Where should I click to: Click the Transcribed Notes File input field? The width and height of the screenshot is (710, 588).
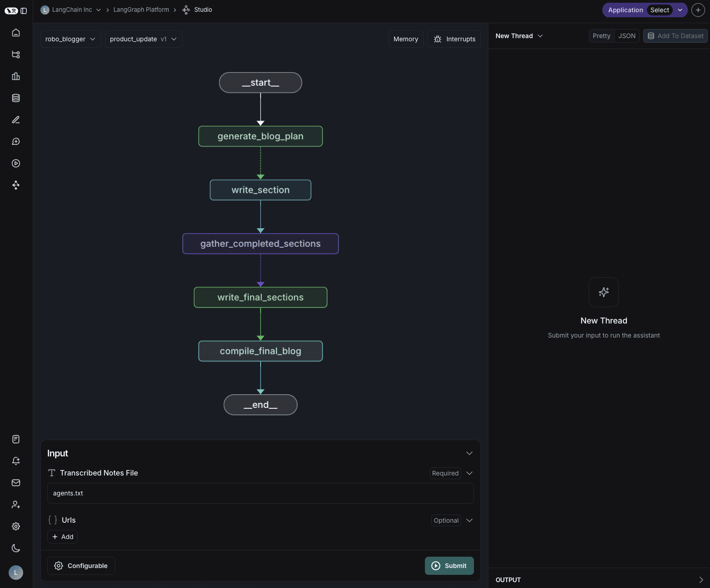coord(261,493)
